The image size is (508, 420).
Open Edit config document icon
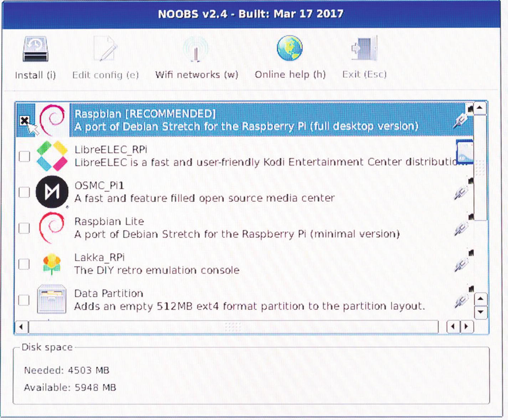click(105, 49)
